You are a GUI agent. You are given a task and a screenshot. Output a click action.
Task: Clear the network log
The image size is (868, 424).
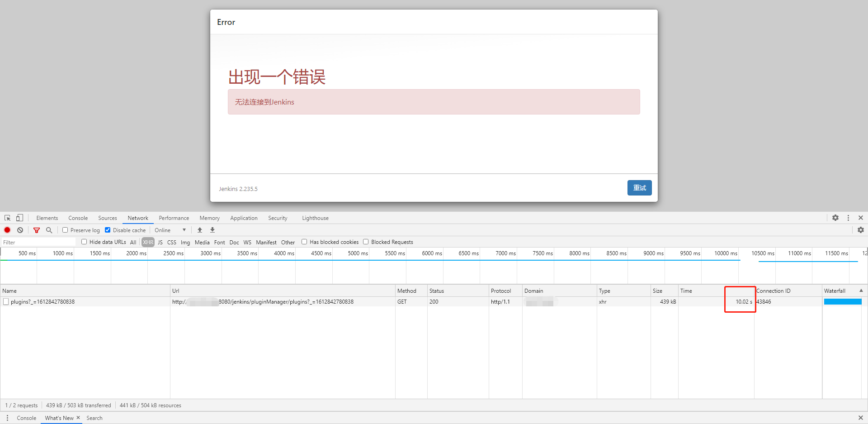click(20, 230)
